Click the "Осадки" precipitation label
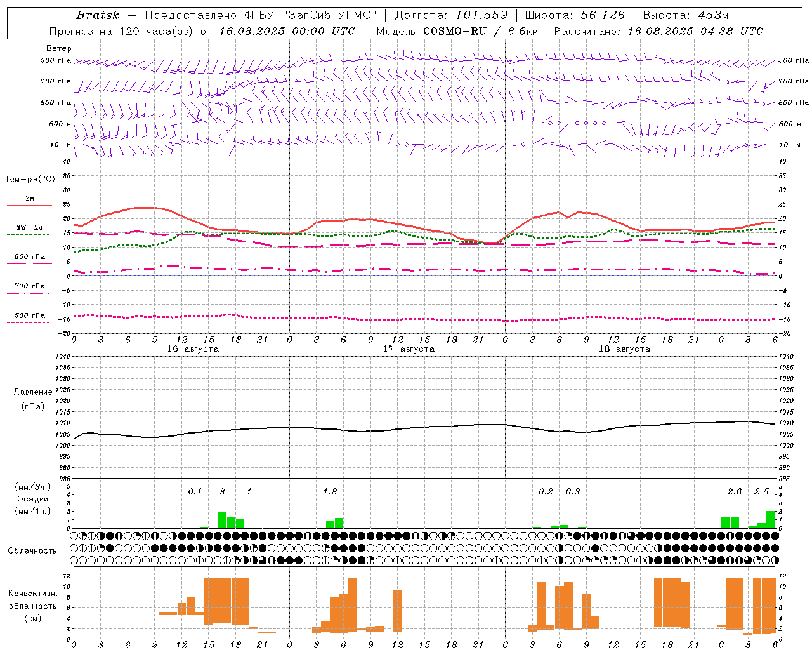Image resolution: width=812 pixels, height=650 pixels. [x=32, y=499]
